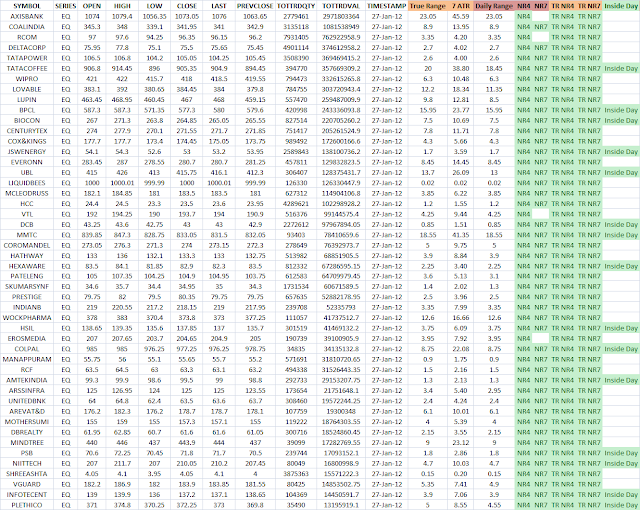Click AXISBANK True Range value 23.05
The width and height of the screenshot is (640, 510).
coord(428,16)
